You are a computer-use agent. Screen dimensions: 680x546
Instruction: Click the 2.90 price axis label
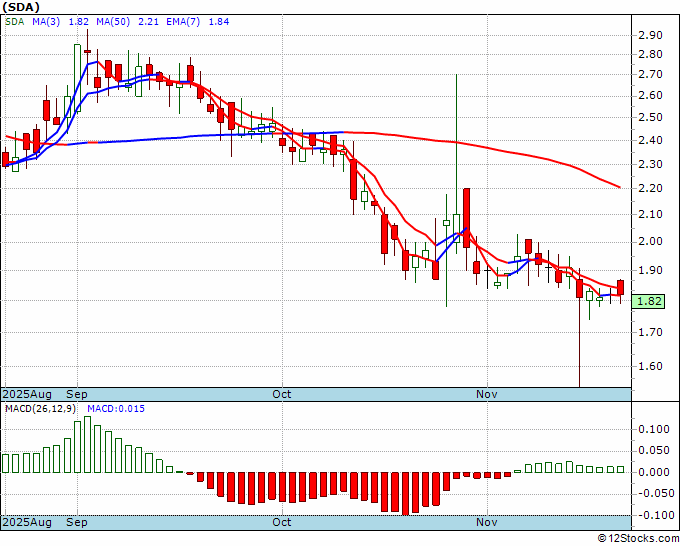[x=650, y=35]
